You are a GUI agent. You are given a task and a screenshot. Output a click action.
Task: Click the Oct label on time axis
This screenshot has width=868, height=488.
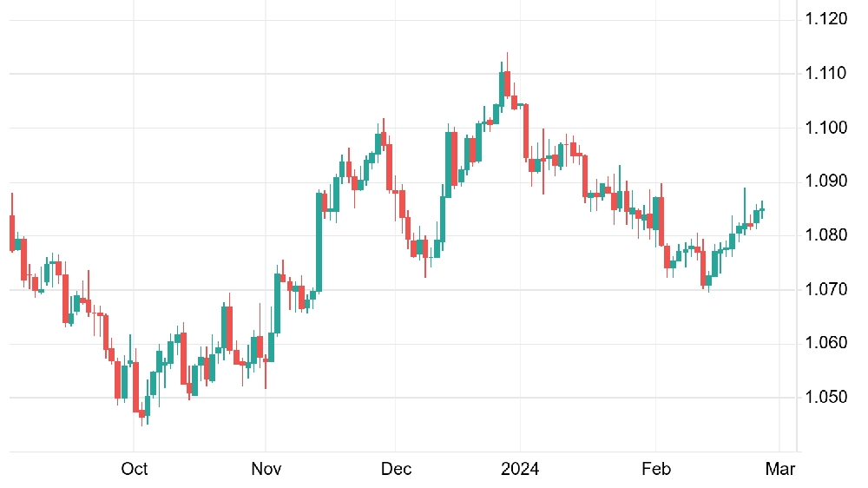(134, 469)
